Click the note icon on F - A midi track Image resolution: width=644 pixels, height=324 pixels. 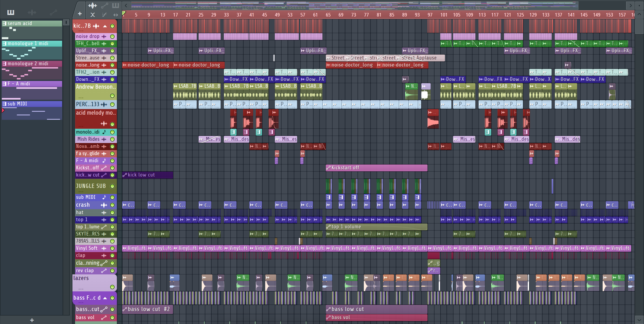104,161
